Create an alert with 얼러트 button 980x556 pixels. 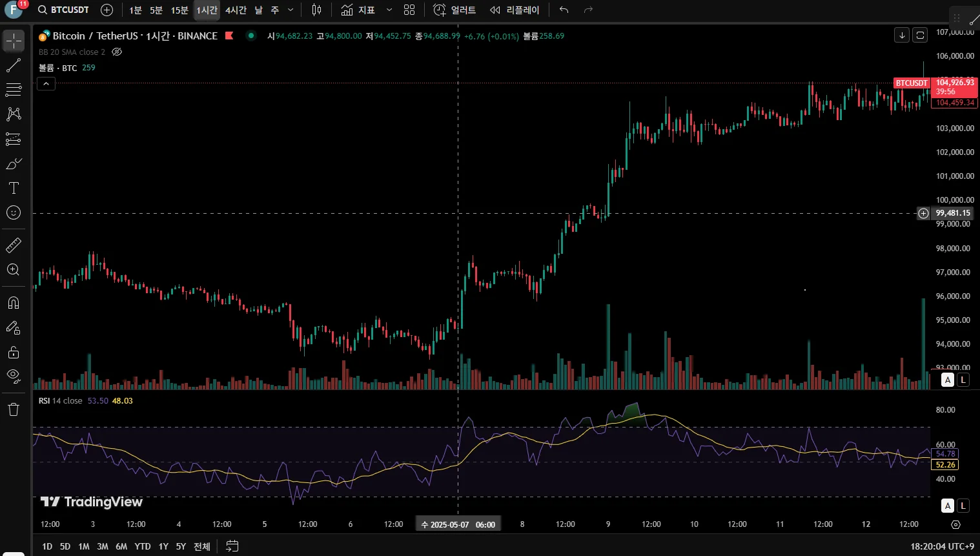pyautogui.click(x=454, y=10)
